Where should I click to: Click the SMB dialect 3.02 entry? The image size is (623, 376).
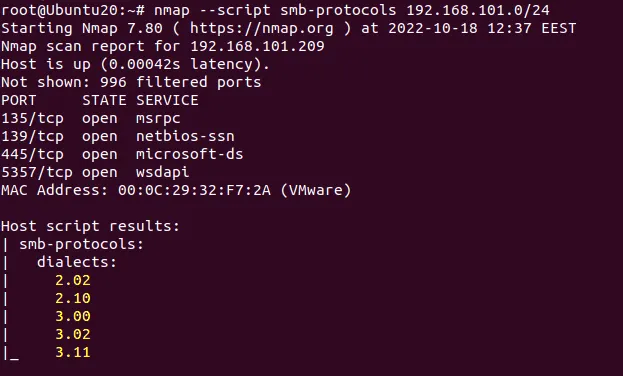pyautogui.click(x=73, y=334)
